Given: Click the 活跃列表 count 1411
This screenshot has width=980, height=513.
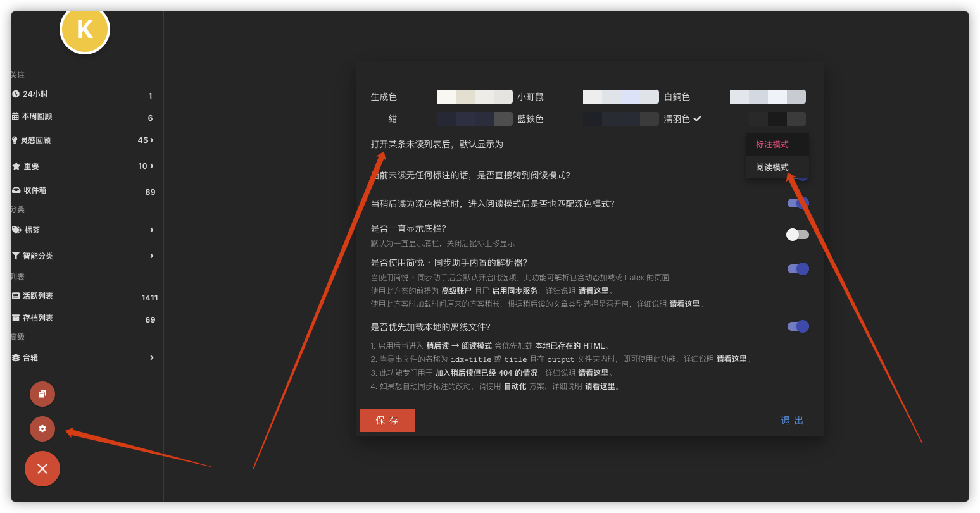Looking at the screenshot, I should click(x=150, y=298).
